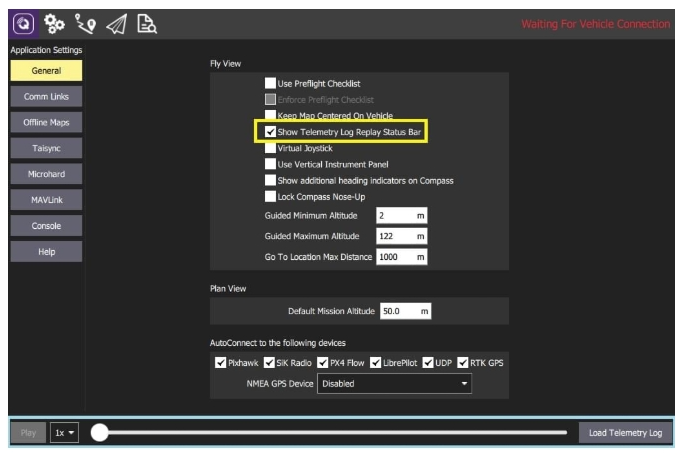
Task: Select the Comm Links settings tab
Action: [46, 97]
